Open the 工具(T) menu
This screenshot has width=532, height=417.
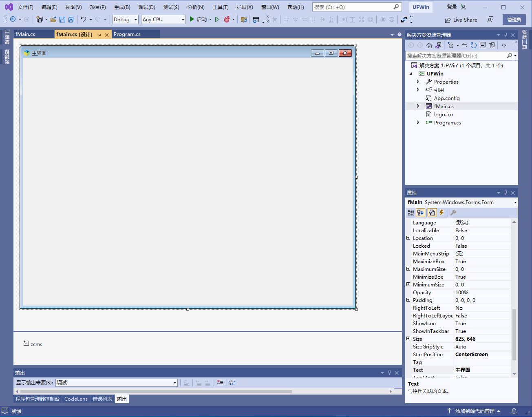[x=221, y=7]
